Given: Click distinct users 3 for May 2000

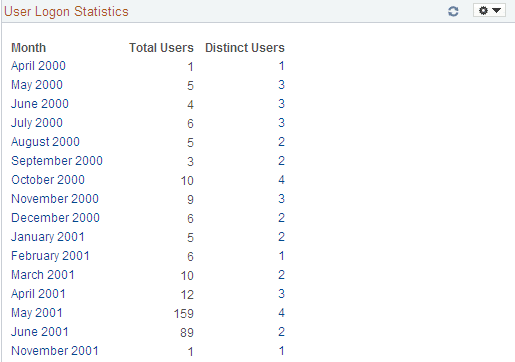Looking at the screenshot, I should pos(281,85).
